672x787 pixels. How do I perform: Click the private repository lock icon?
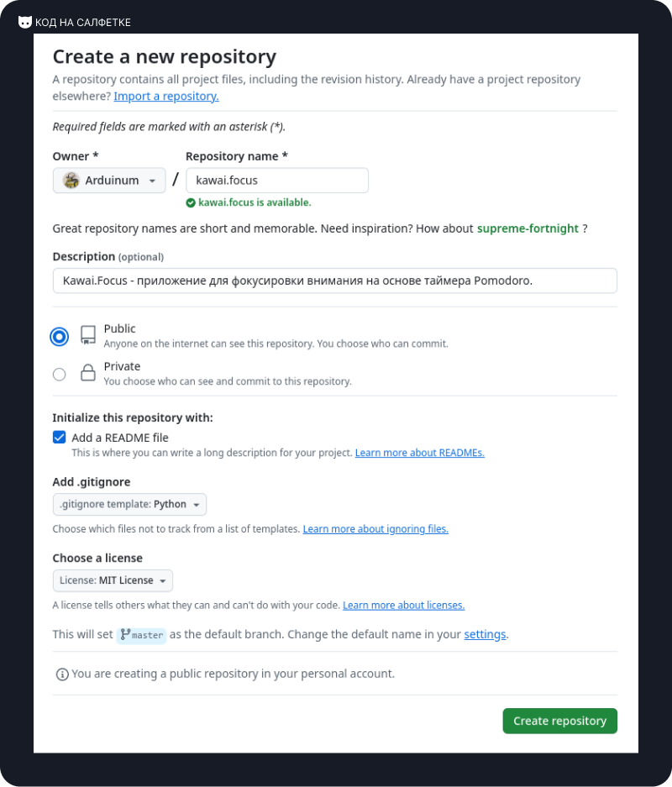(88, 372)
